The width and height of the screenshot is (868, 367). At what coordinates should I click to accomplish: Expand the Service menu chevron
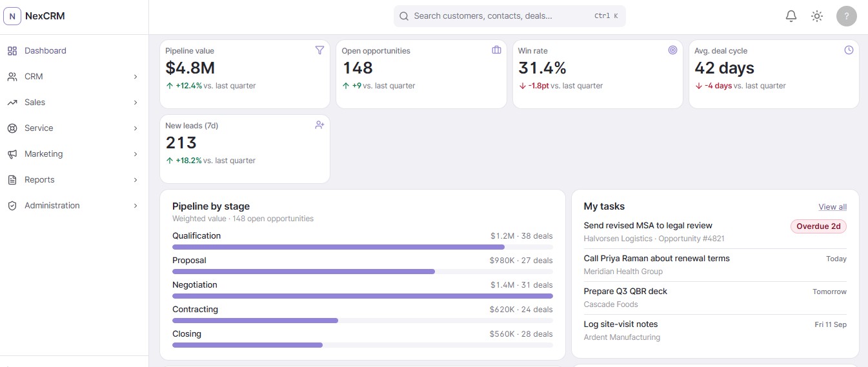tap(136, 128)
